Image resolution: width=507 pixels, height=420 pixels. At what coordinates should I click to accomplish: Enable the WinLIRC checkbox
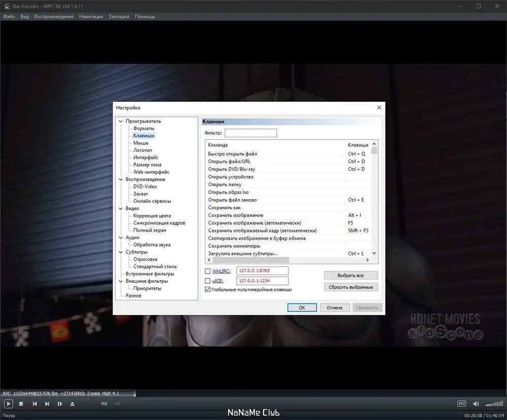click(x=207, y=271)
